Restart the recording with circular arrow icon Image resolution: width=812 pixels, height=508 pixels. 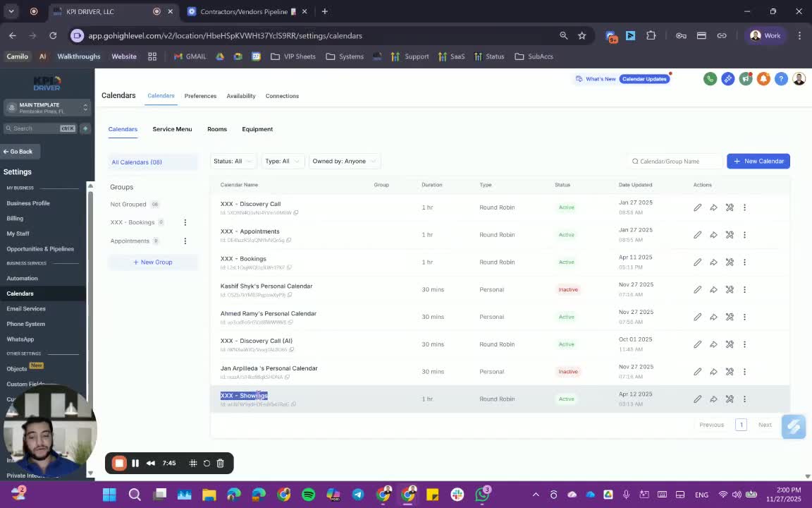(207, 464)
